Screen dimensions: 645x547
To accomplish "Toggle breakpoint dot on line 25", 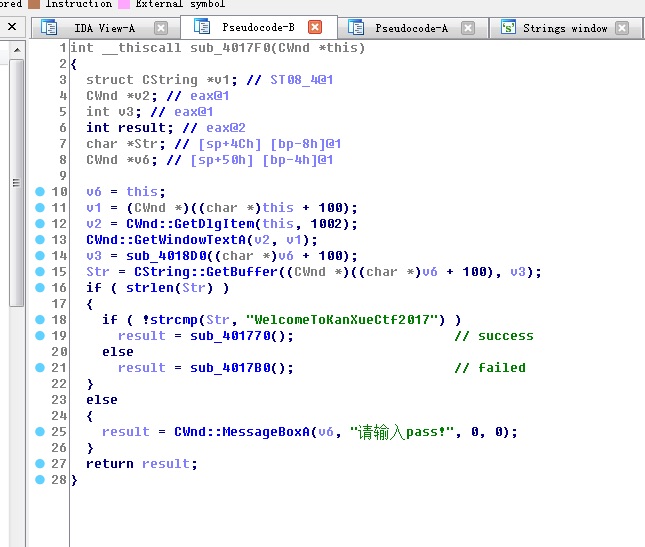I will (40, 432).
